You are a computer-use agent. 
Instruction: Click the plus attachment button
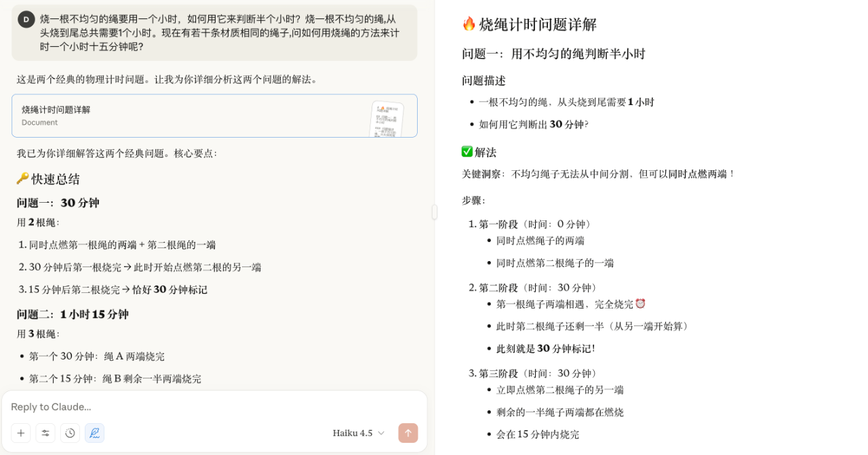click(21, 433)
